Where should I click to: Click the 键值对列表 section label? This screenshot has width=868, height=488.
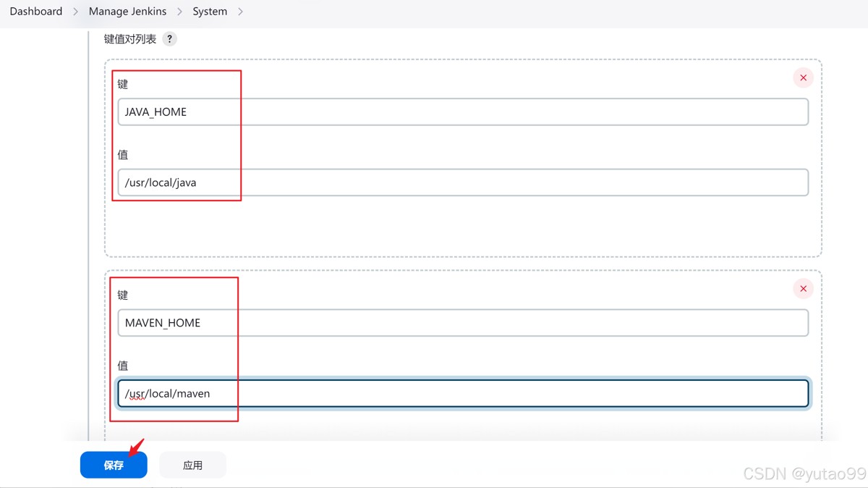click(130, 39)
